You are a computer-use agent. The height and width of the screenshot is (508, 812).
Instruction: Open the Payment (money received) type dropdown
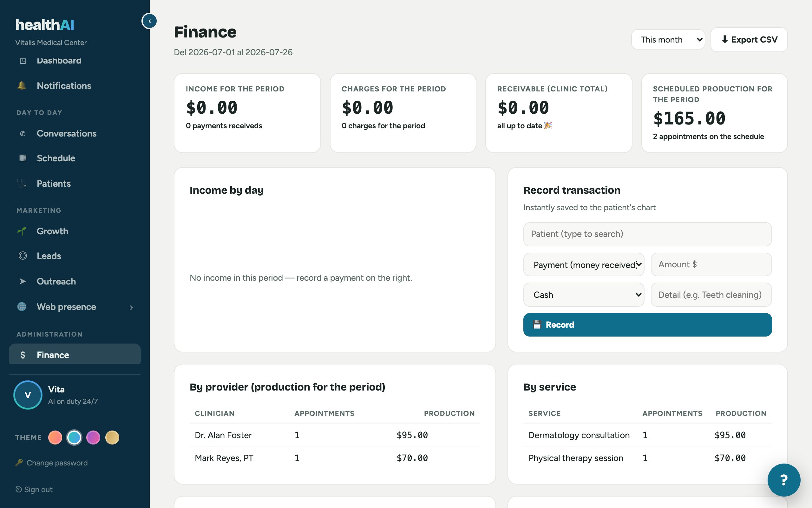coord(584,265)
